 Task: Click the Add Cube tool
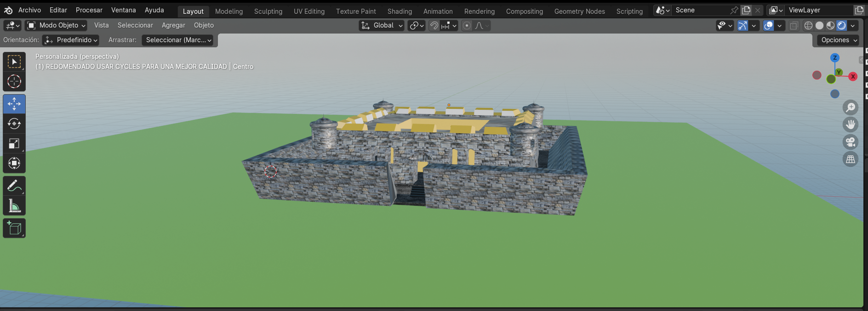[x=14, y=228]
